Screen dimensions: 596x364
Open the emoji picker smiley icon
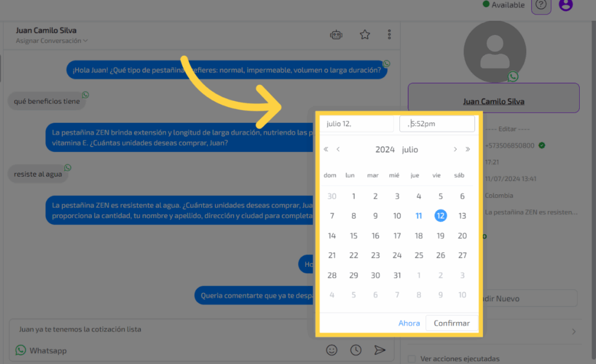coord(332,350)
